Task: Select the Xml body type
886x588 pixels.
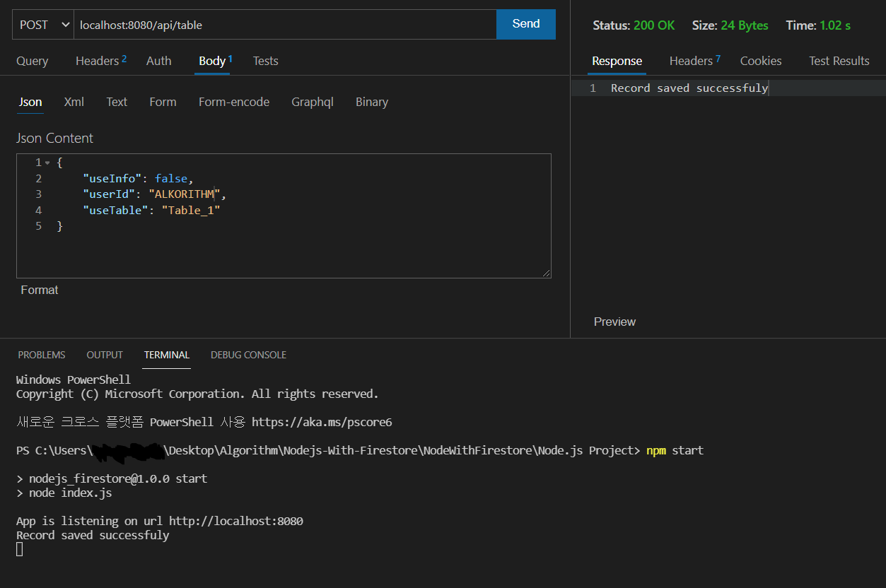Action: click(74, 102)
